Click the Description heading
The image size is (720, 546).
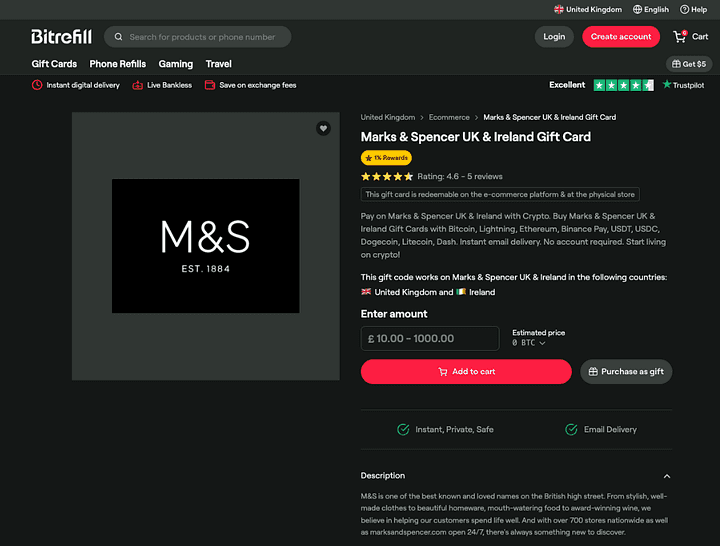pos(382,476)
